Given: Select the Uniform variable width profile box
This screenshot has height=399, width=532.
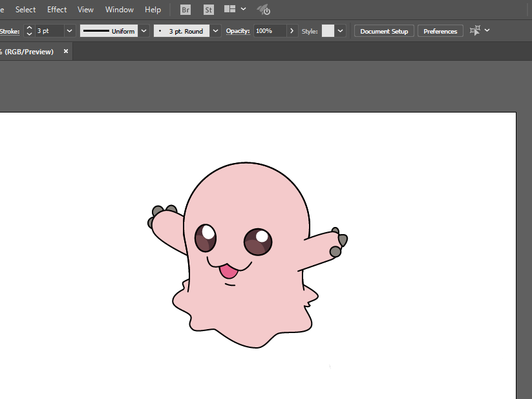Looking at the screenshot, I should 109,31.
